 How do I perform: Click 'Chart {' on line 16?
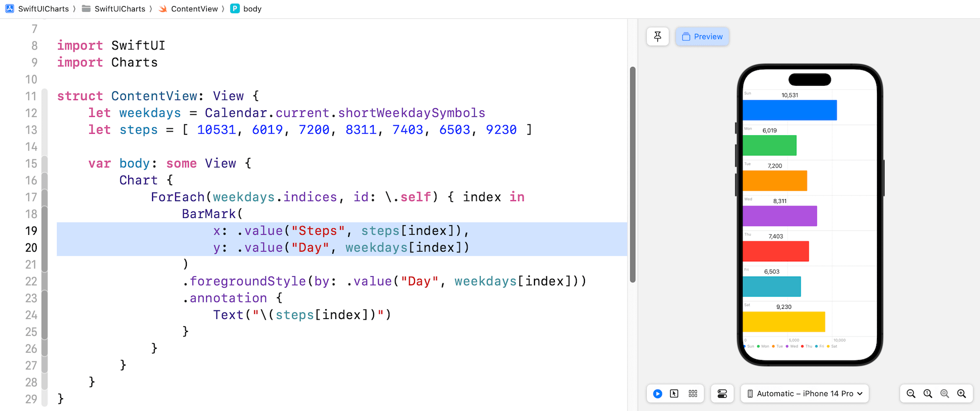click(146, 180)
